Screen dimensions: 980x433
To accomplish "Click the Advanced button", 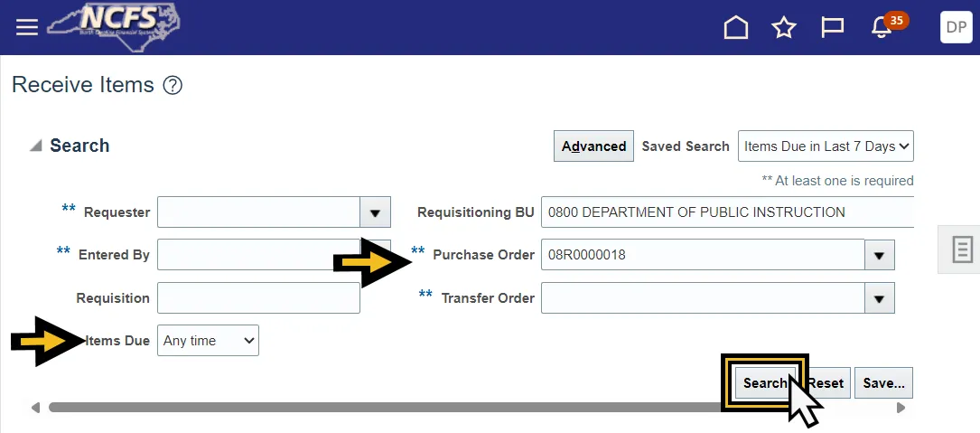I will point(593,146).
